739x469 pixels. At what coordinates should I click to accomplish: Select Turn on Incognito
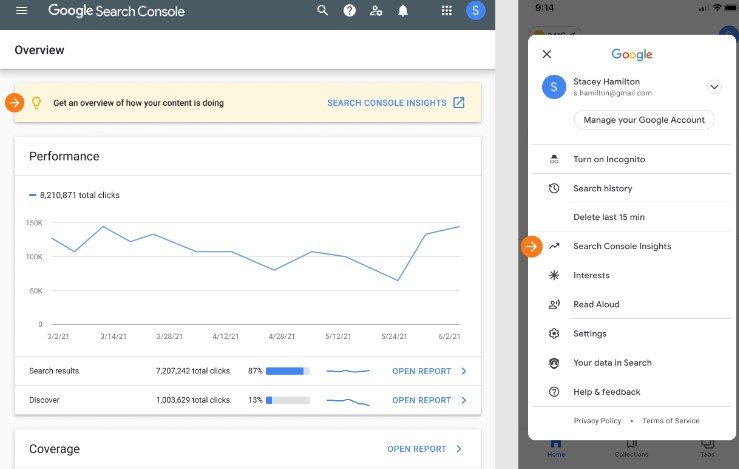pos(608,159)
